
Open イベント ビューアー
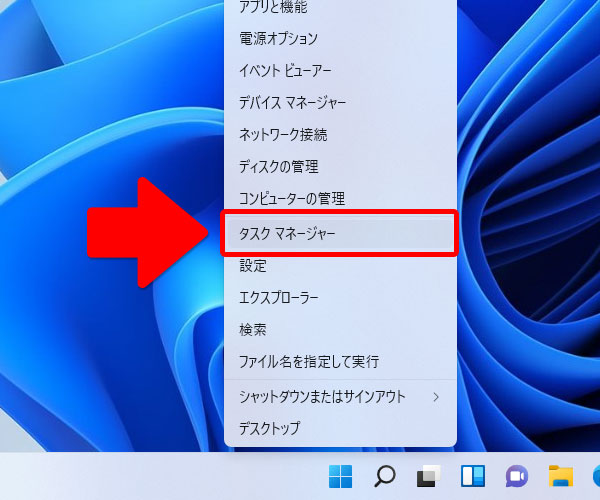point(340,70)
